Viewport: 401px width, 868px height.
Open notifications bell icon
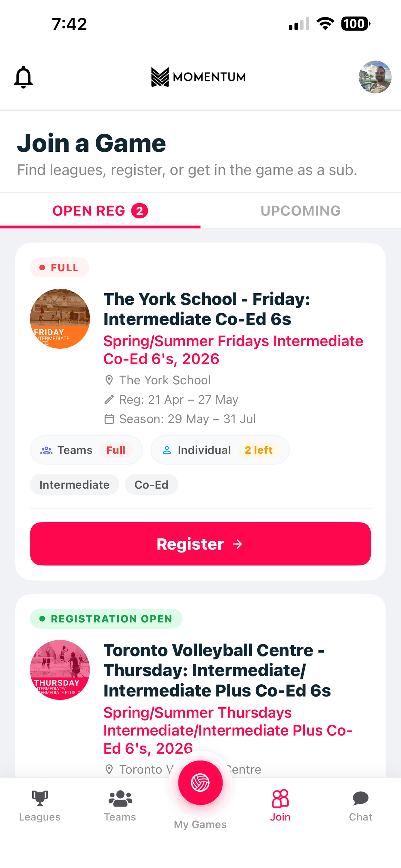pyautogui.click(x=23, y=77)
